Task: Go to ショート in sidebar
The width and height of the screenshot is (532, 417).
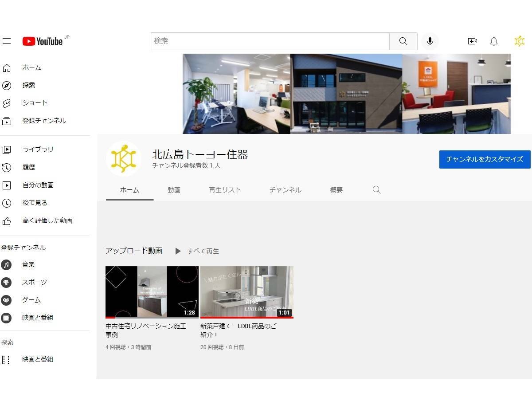Action: 35,103
